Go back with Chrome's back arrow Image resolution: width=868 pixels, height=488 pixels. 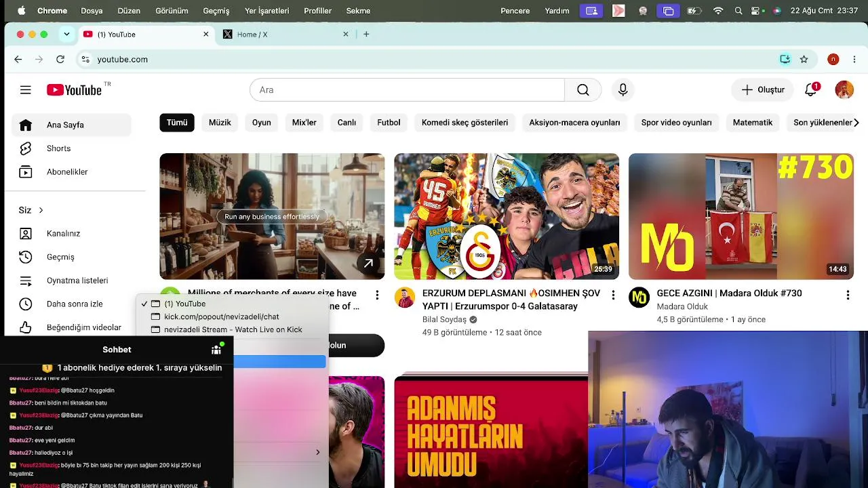point(18,60)
